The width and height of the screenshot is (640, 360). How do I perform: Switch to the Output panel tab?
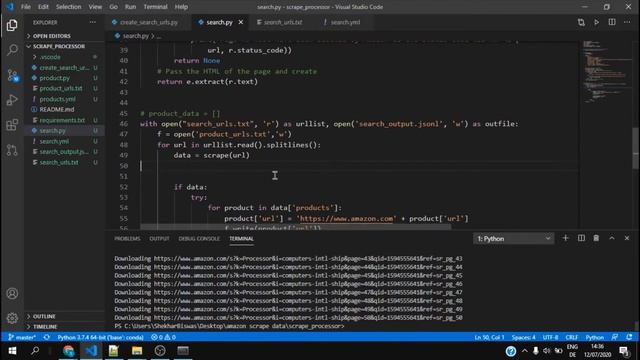[159, 239]
